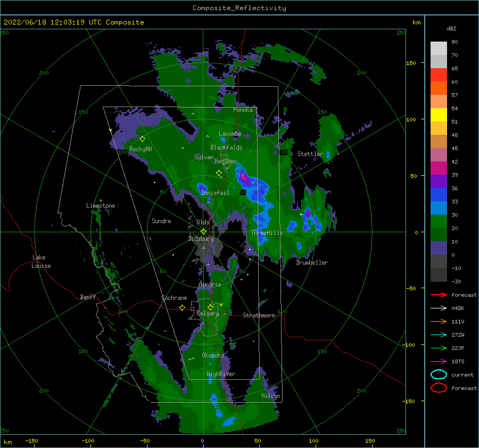The width and height of the screenshot is (479, 448).
Task: Click the orange 111V arrow icon
Action: [x=439, y=321]
